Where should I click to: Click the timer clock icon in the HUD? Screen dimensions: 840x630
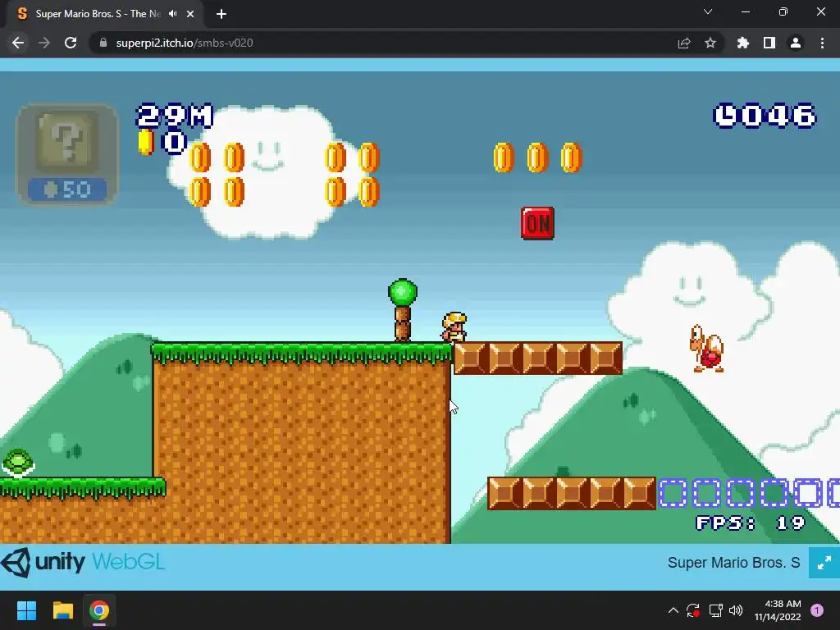click(x=726, y=116)
